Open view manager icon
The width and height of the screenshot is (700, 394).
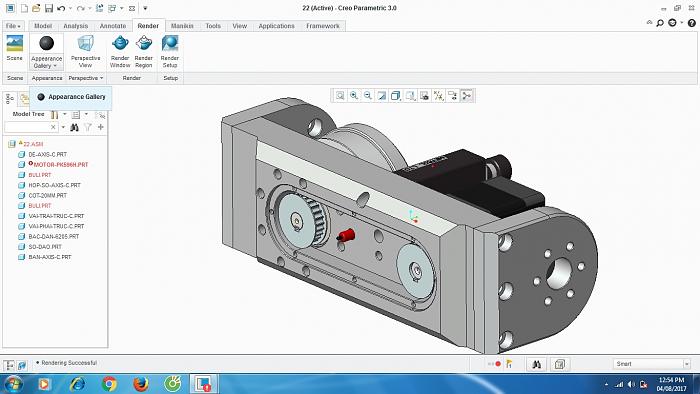(424, 95)
